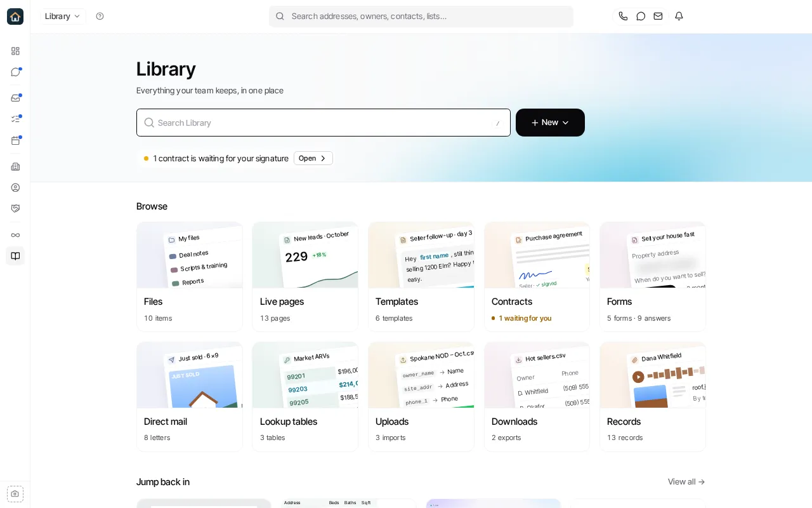Click the email envelope icon
Image resolution: width=812 pixels, height=508 pixels.
[x=658, y=17]
